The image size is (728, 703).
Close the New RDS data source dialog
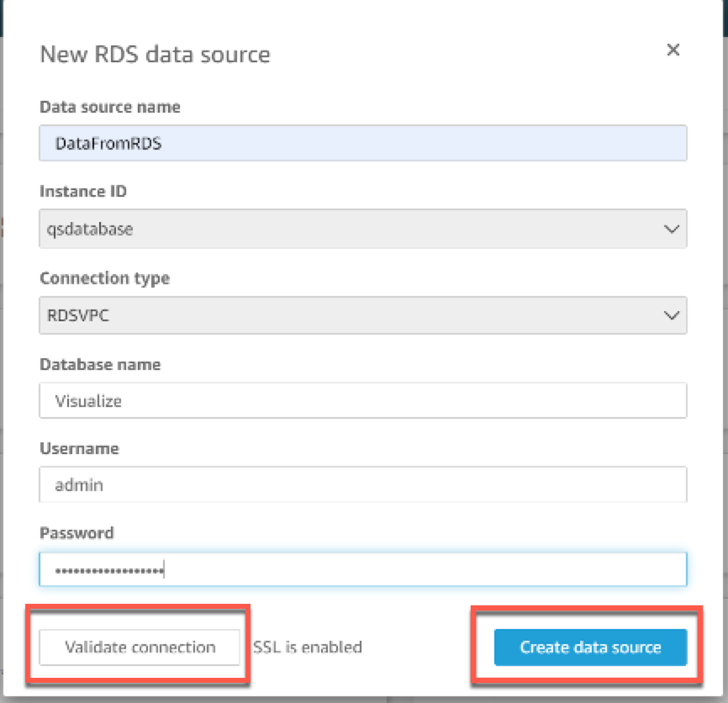(x=673, y=50)
